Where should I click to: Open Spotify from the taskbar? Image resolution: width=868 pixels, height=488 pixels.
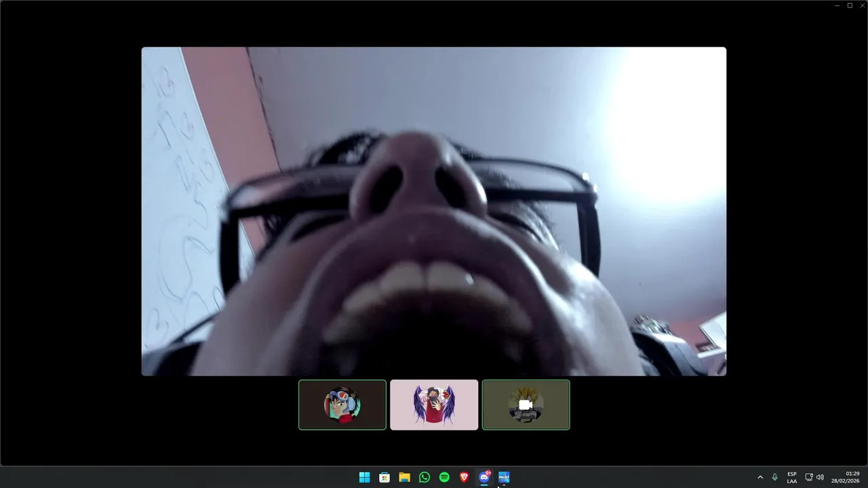tap(444, 477)
